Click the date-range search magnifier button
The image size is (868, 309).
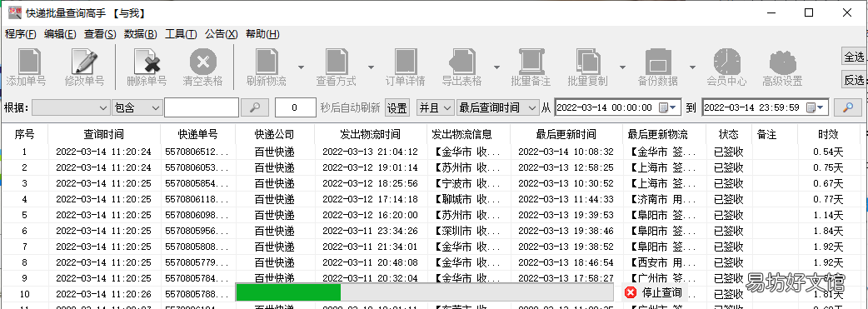tap(847, 107)
